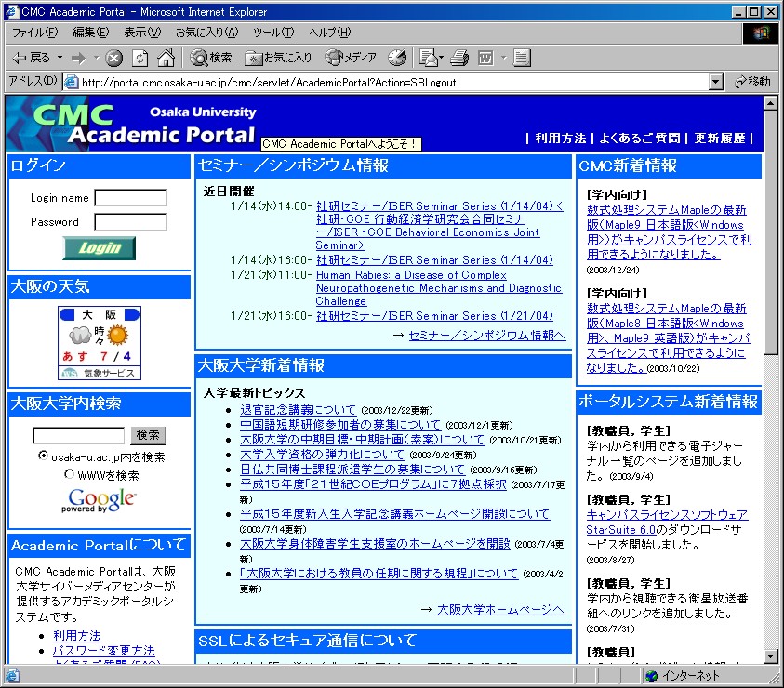Click the Print toolbar icon
784x688 pixels.
click(459, 58)
